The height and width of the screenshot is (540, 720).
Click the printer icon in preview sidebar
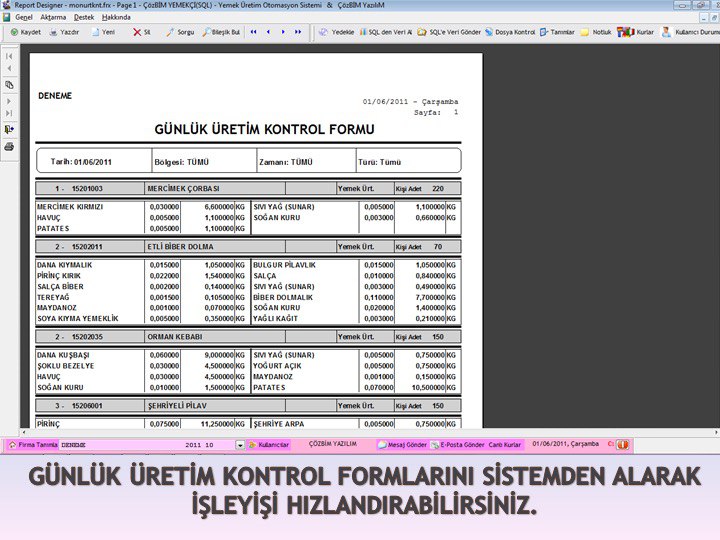pyautogui.click(x=9, y=146)
